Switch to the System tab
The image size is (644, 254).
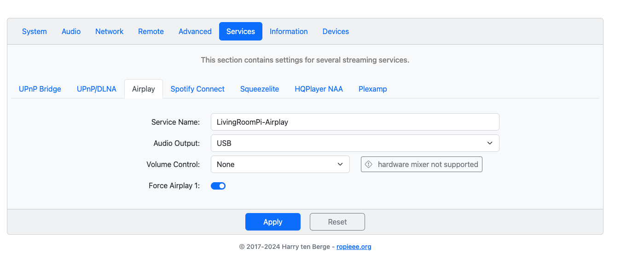(35, 31)
